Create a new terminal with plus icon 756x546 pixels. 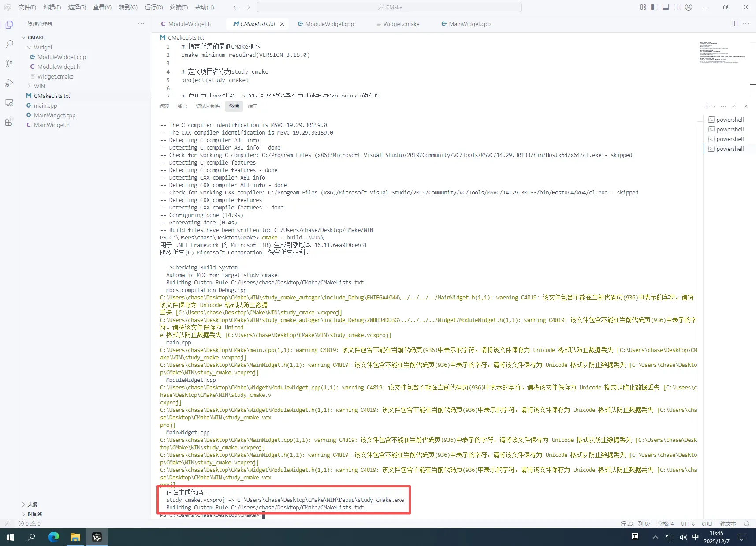click(707, 106)
